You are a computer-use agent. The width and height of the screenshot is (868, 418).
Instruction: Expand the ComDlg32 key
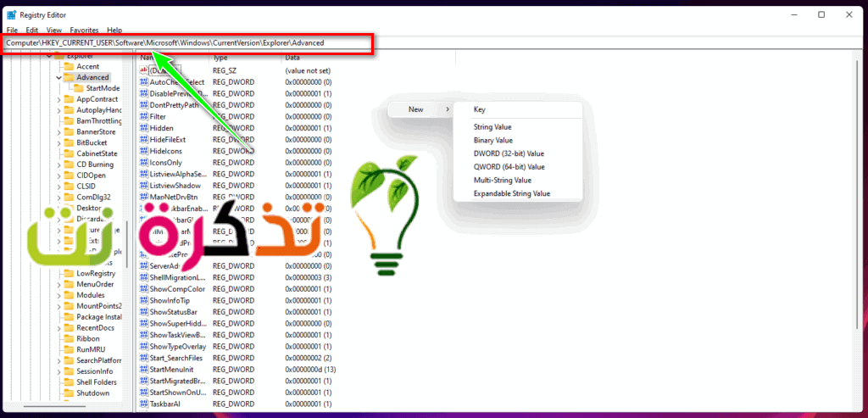(x=58, y=197)
